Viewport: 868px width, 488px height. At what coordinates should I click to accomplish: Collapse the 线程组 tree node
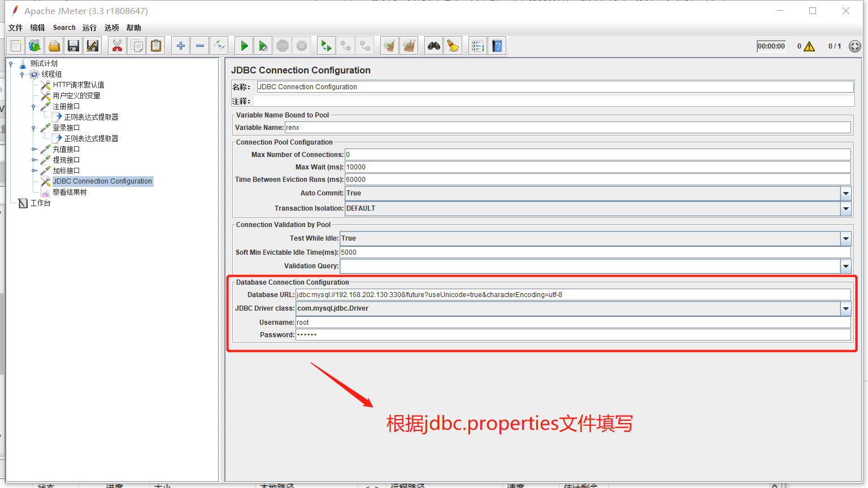tap(22, 75)
